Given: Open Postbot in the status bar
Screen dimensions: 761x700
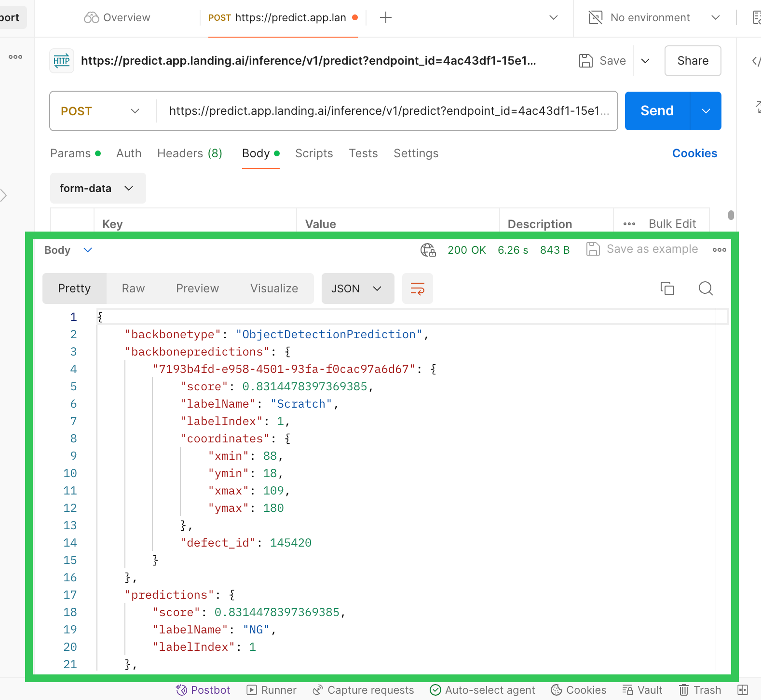Looking at the screenshot, I should click(x=203, y=690).
